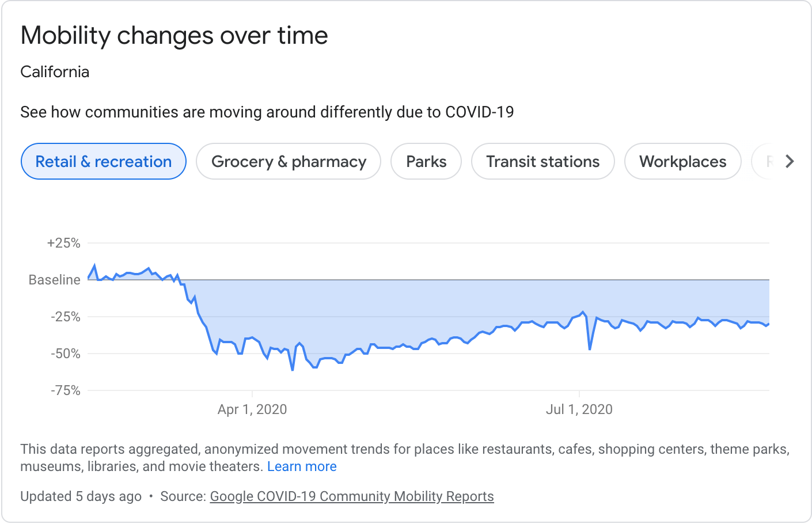The image size is (812, 524).
Task: Open the Learn more link
Action: [x=302, y=466]
